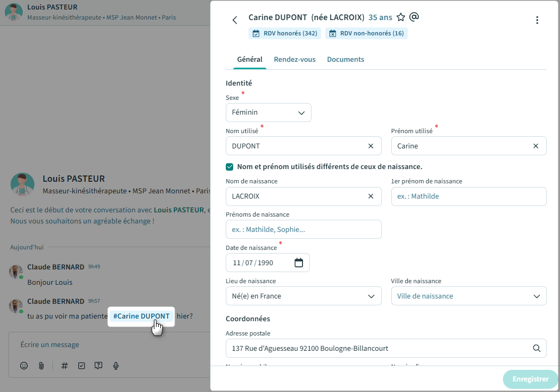Mark patient as favorite with star icon
Image resolution: width=560 pixels, height=392 pixels.
(401, 17)
